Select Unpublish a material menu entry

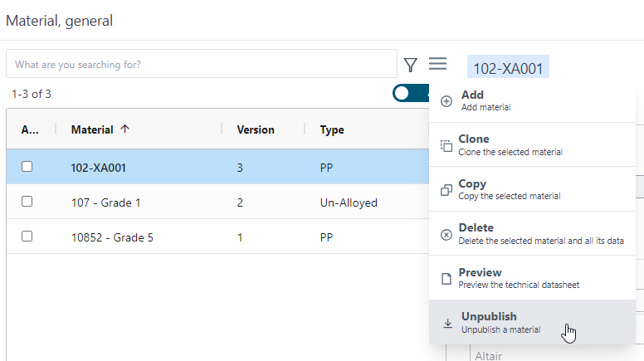[532, 322]
